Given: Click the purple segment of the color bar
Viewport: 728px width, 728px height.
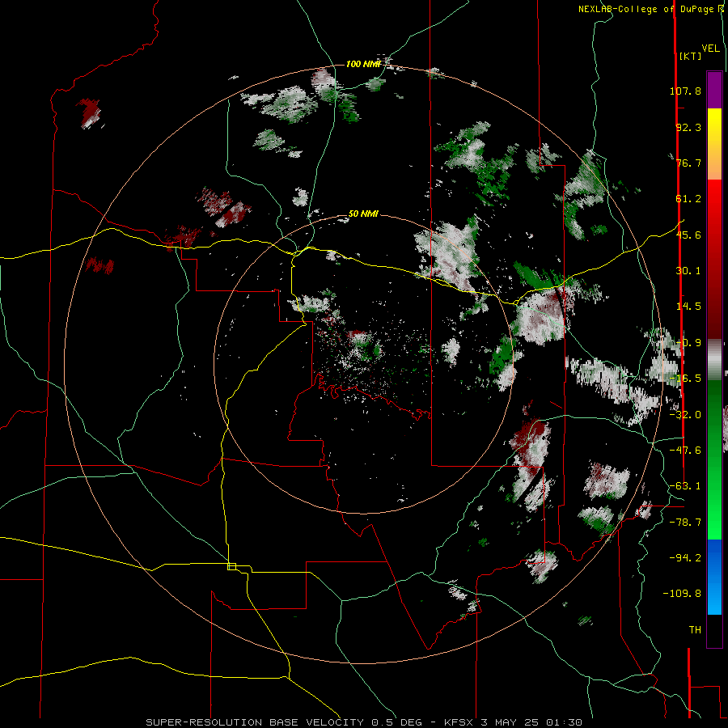Looking at the screenshot, I should pos(714,90).
